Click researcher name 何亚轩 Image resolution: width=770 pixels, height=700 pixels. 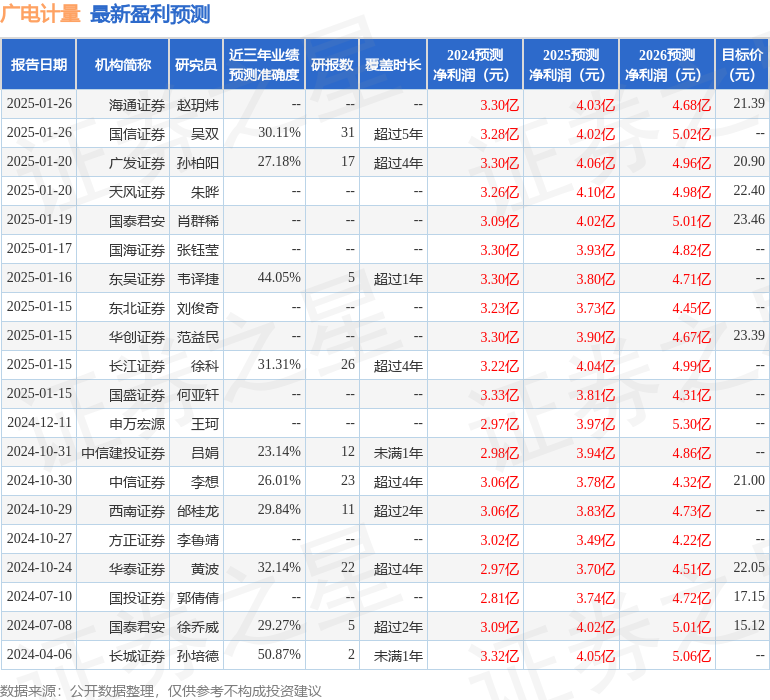coord(197,395)
